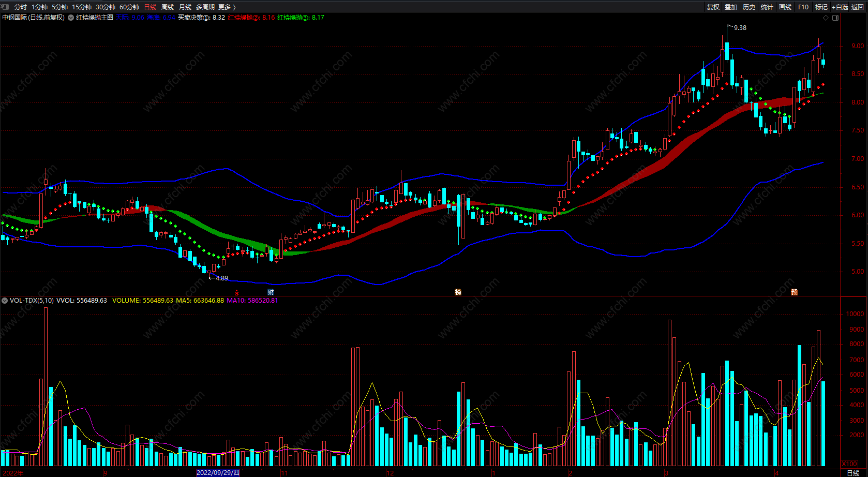
Task: Click the 财 finance marker icon
Action: [271, 292]
